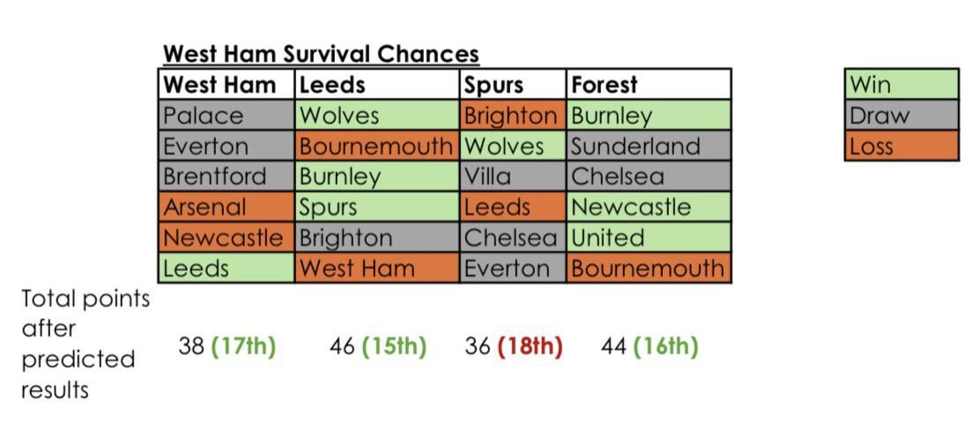Select the Leeds column header cell
This screenshot has width=980, height=447.
(x=377, y=85)
